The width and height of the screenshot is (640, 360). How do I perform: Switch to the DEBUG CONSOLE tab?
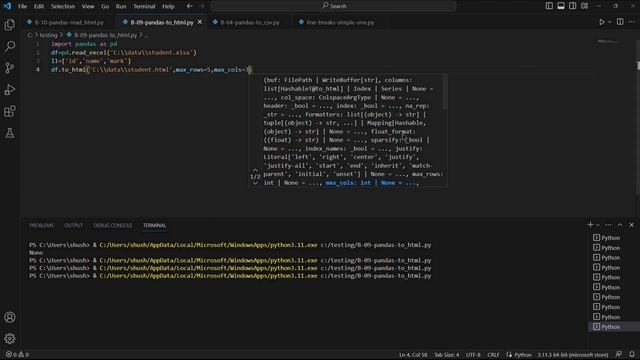(113, 225)
